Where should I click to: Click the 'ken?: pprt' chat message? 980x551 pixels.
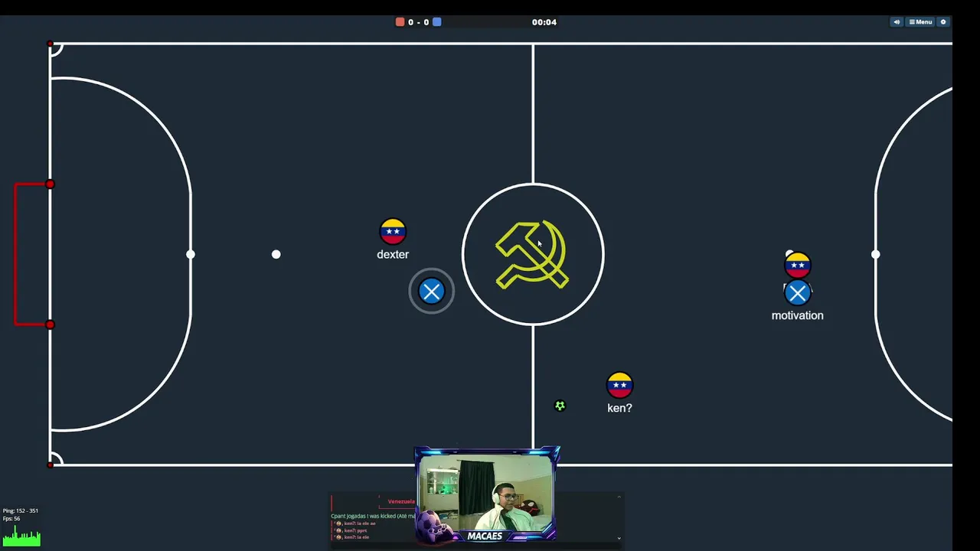352,530
